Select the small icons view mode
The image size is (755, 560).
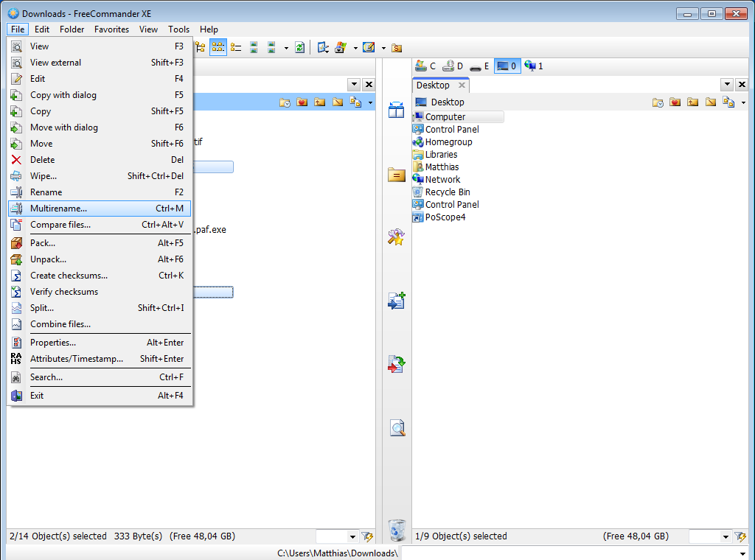point(218,48)
